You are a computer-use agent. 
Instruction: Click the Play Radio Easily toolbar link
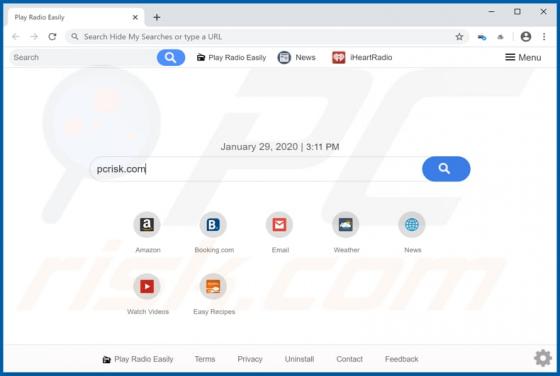point(237,57)
